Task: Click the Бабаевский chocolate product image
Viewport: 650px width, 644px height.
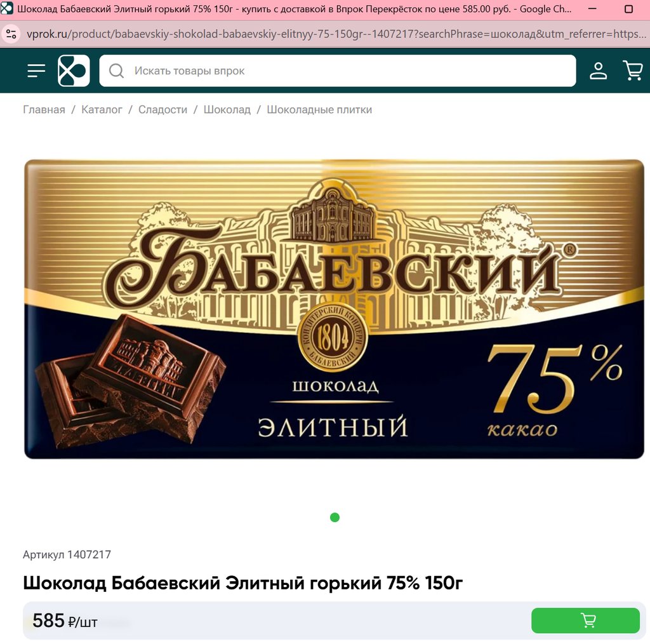Action: point(334,309)
